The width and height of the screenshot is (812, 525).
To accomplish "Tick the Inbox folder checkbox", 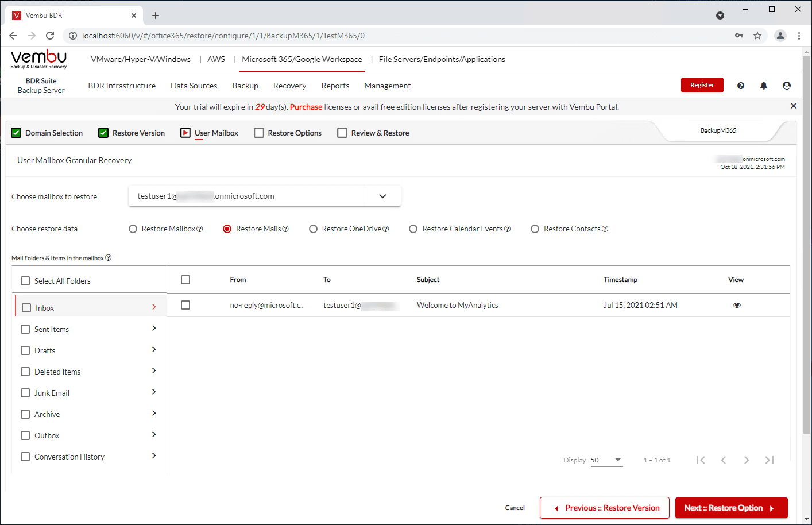I will click(x=26, y=308).
